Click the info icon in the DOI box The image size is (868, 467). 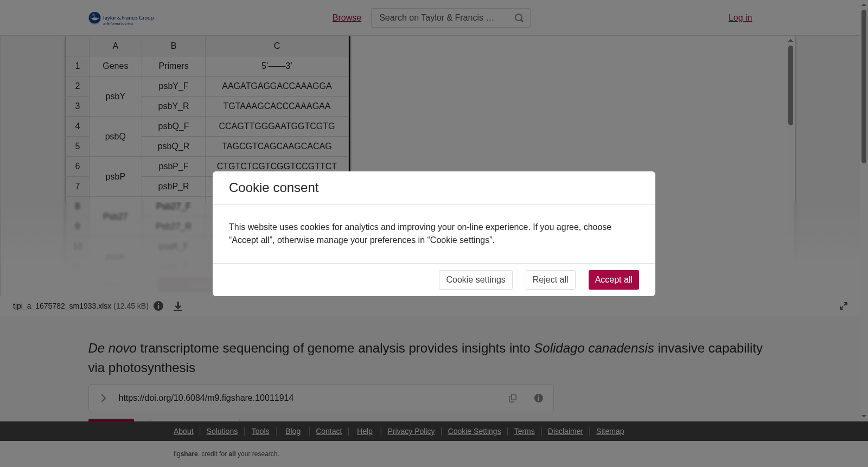click(x=539, y=398)
